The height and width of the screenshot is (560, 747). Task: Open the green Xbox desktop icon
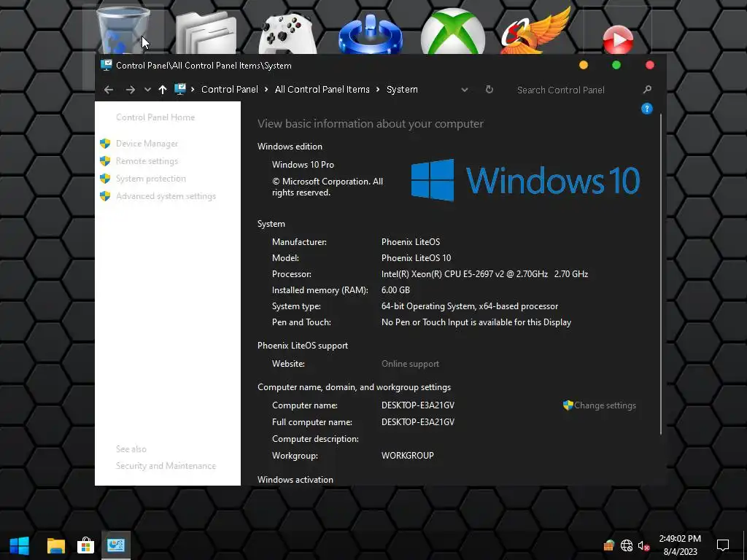pos(452,31)
